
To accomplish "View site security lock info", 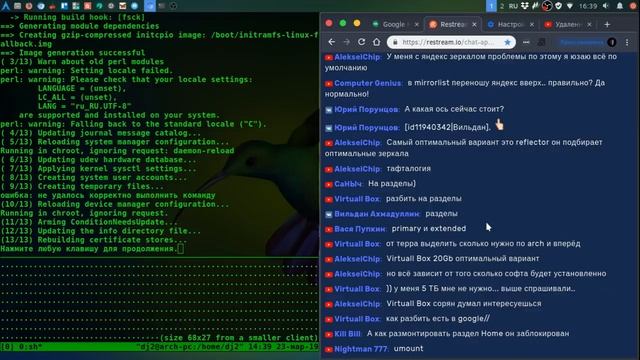I will pos(395,42).
